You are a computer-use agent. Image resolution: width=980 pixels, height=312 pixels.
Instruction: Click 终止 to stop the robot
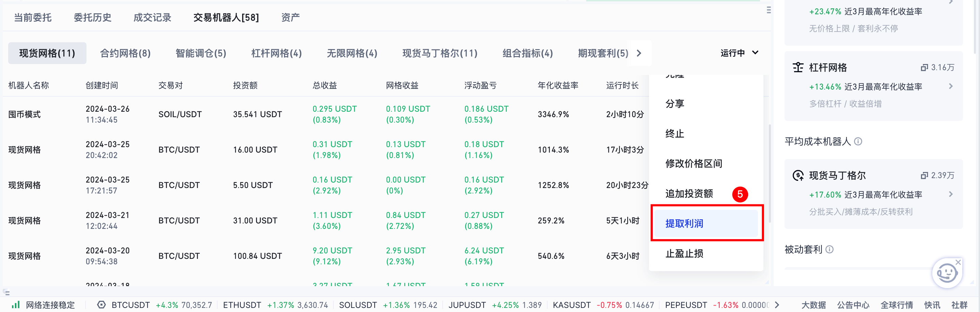(675, 134)
